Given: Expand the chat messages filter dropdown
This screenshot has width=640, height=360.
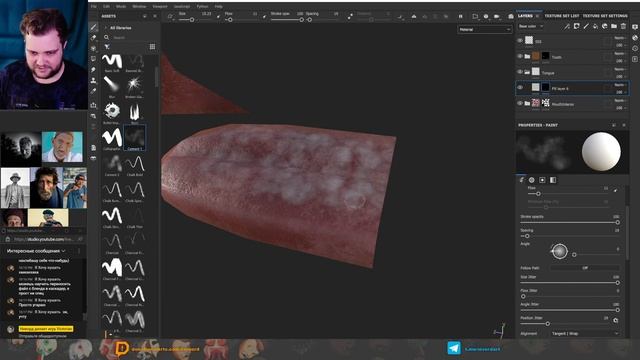Looking at the screenshot, I should tap(64, 251).
